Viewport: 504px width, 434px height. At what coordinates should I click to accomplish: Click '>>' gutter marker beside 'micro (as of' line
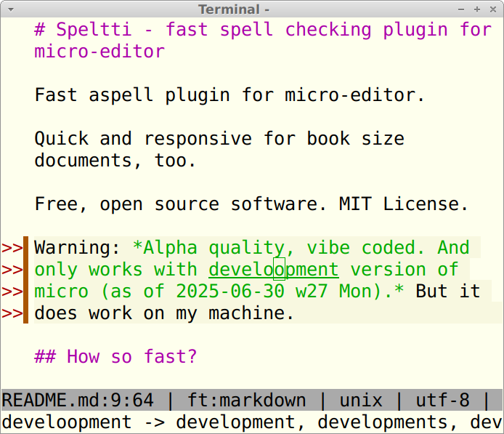(12, 292)
